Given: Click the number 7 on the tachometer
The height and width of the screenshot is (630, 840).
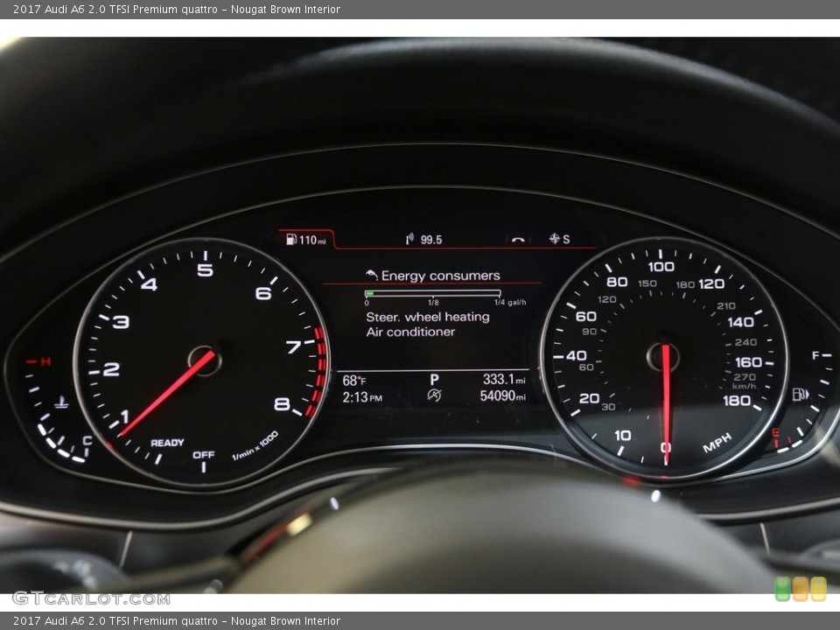Looking at the screenshot, I should pos(293,347).
